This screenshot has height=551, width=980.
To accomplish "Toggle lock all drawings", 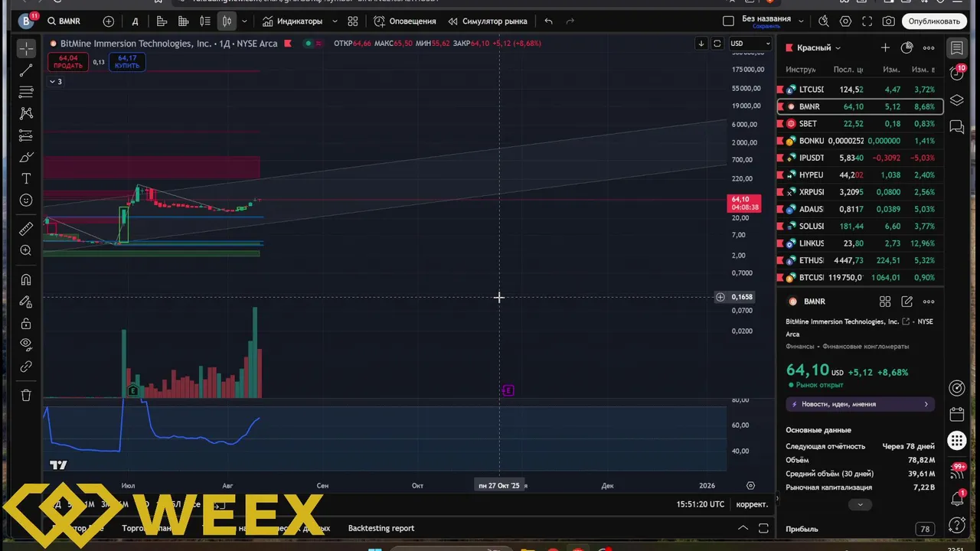I will pyautogui.click(x=26, y=323).
